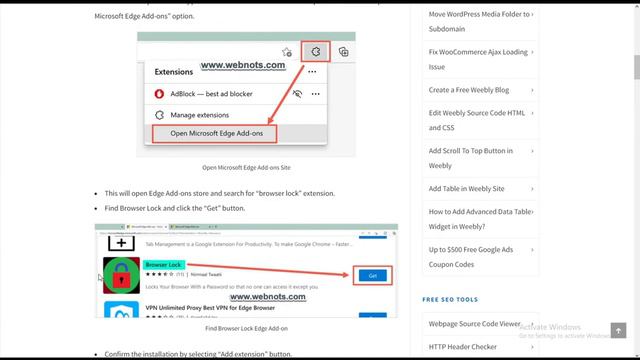This screenshot has width=640, height=360.
Task: Click the bullet text 'Find Browser Lock and click the Get button'
Action: [x=175, y=208]
